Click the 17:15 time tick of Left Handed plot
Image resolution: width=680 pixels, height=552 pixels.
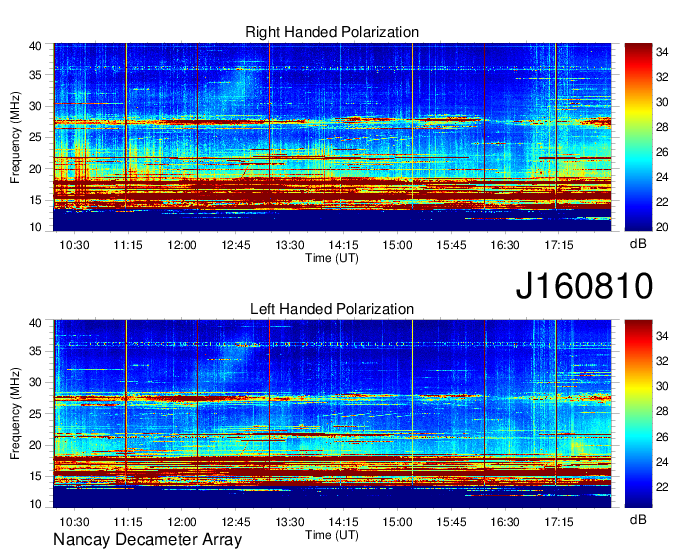coord(559,522)
